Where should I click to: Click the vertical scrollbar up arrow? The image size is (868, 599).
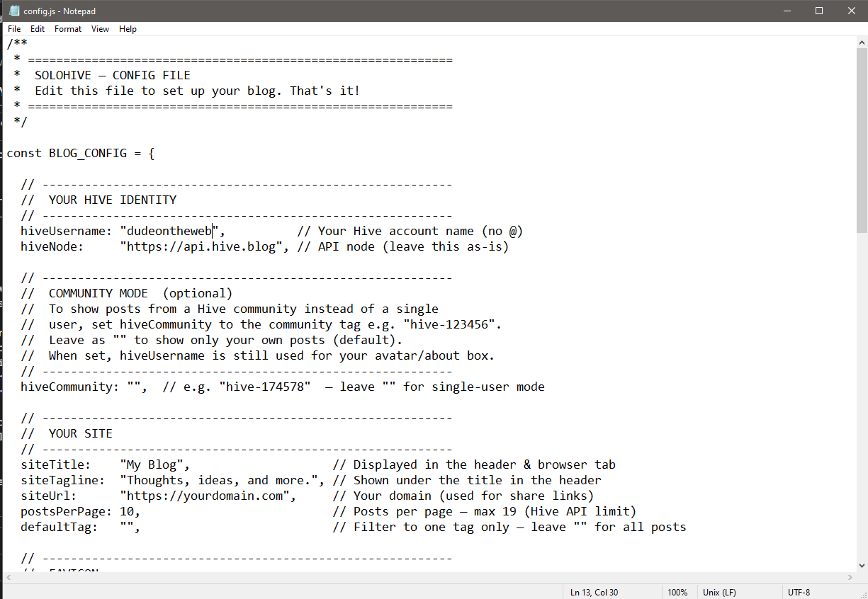(x=862, y=42)
